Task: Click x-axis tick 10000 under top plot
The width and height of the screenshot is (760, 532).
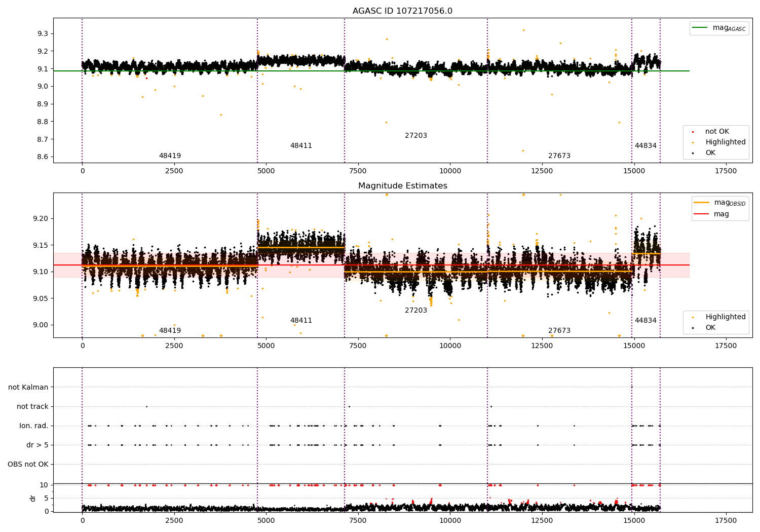Action: (450, 171)
